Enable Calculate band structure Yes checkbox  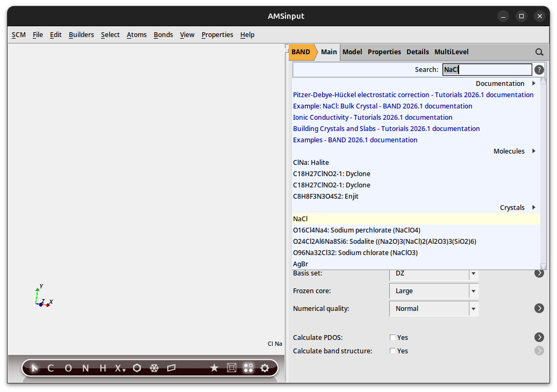click(x=393, y=351)
